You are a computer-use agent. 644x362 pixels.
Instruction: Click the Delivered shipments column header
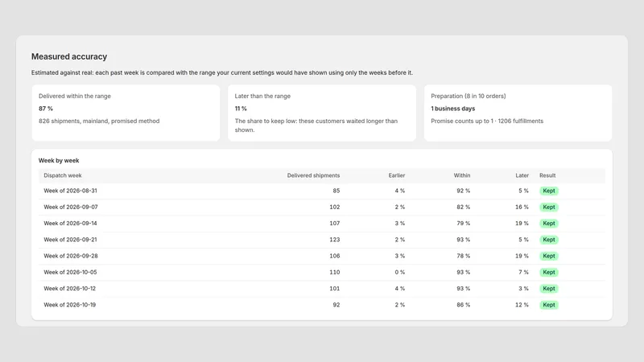(x=313, y=175)
